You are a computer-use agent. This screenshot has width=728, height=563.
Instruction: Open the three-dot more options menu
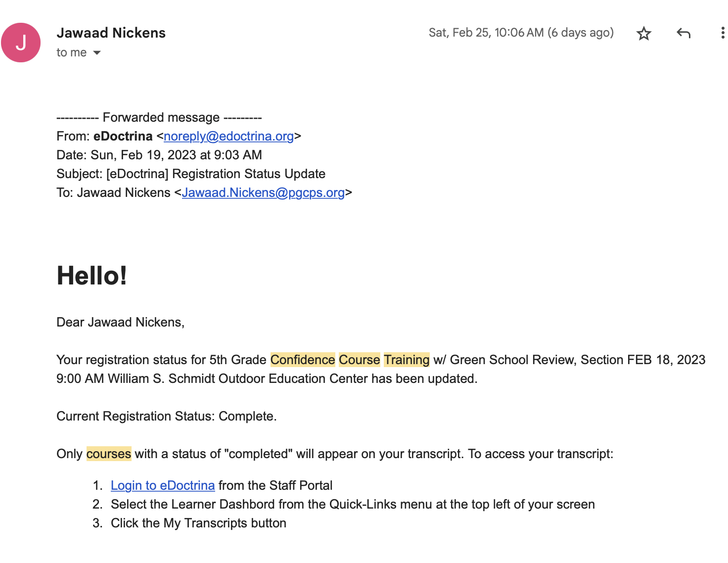[x=723, y=33]
